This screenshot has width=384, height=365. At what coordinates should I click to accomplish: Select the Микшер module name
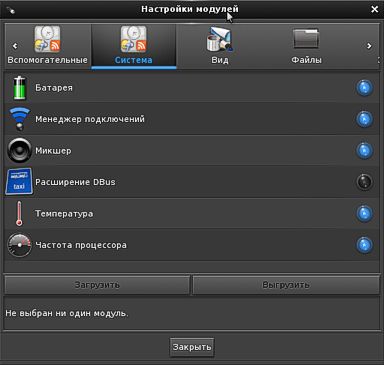[x=53, y=151]
